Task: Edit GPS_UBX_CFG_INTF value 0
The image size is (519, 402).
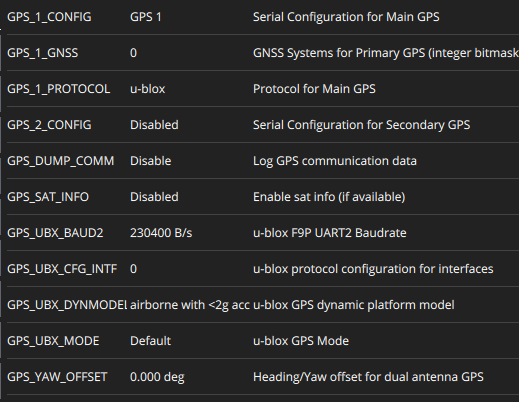Action: 133,269
